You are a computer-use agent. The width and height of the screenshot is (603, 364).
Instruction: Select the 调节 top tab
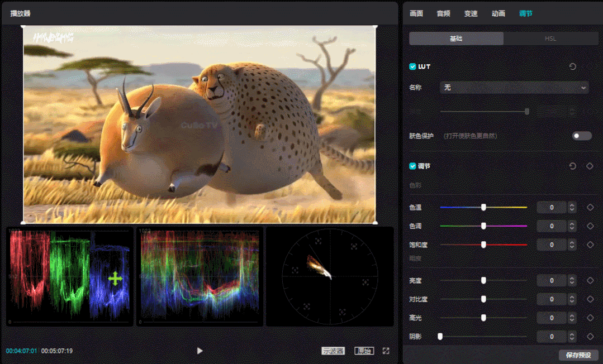[x=526, y=13]
